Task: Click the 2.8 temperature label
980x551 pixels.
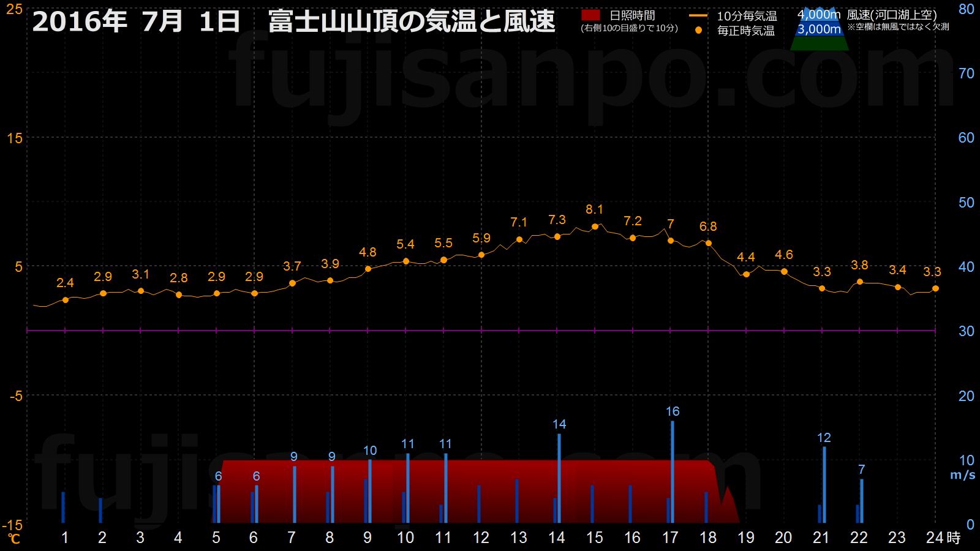Action: [178, 278]
